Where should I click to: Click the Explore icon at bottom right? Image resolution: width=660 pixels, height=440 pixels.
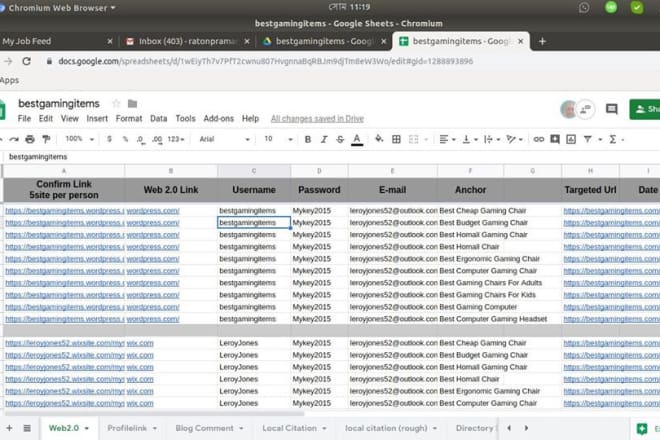click(642, 429)
